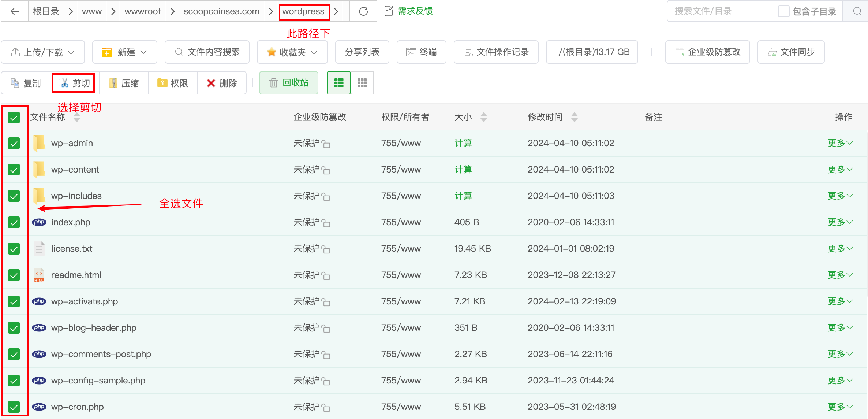This screenshot has height=419, width=868.
Task: Click the Compress (压缩) button
Action: coord(124,83)
